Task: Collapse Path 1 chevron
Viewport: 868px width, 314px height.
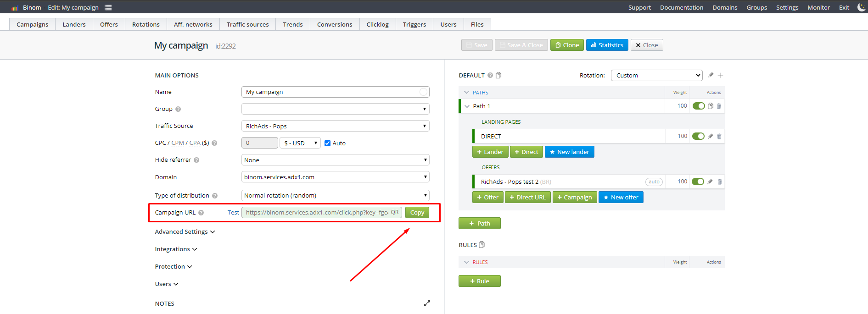Action: point(467,106)
